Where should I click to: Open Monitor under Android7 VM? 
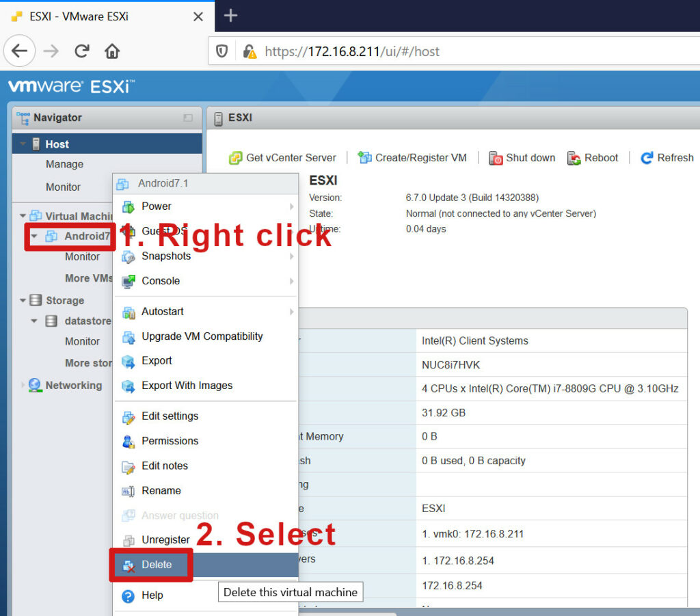[82, 256]
